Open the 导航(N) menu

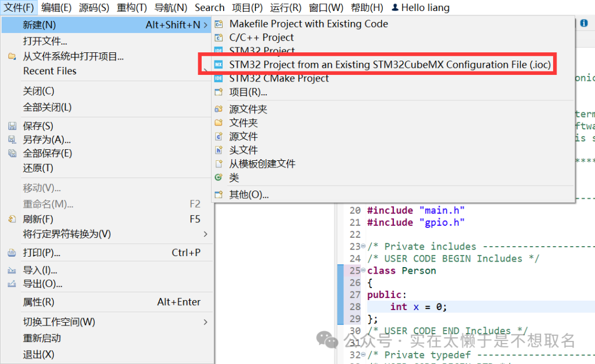tap(171, 8)
